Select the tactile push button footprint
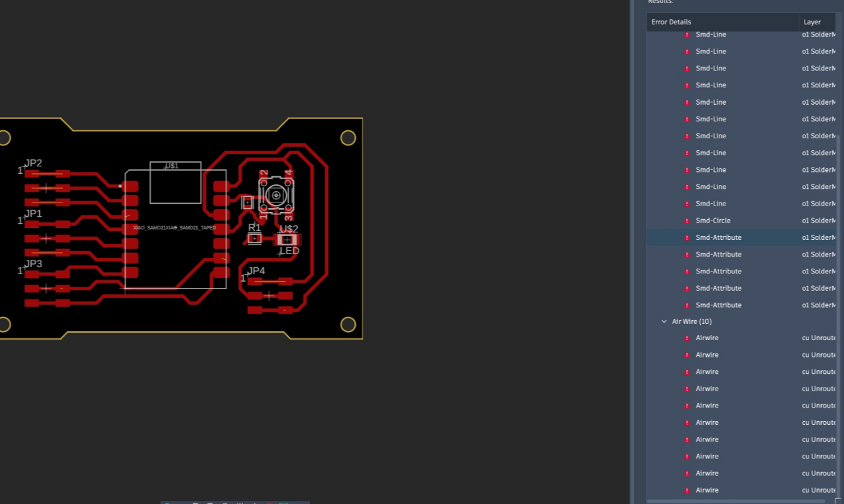 tap(276, 195)
